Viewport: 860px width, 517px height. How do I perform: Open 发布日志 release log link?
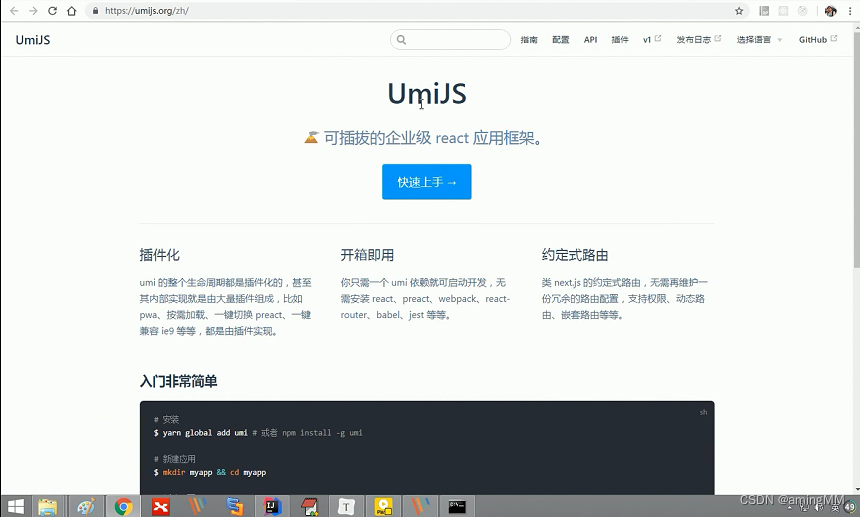point(698,39)
